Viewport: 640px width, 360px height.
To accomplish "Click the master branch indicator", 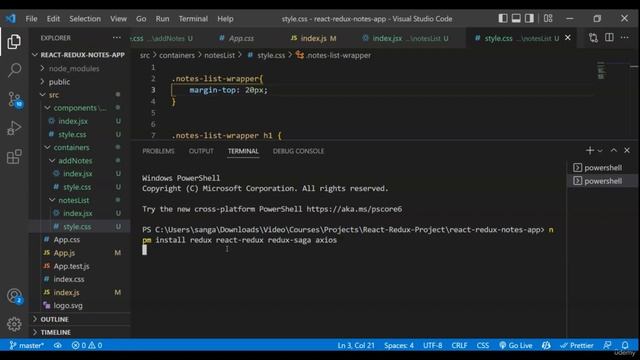I will point(26,345).
